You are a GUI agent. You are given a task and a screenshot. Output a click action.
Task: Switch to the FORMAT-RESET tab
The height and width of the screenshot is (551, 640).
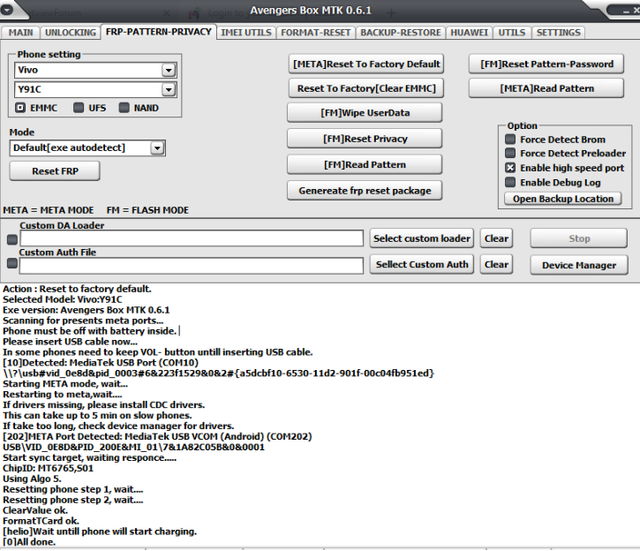click(316, 33)
